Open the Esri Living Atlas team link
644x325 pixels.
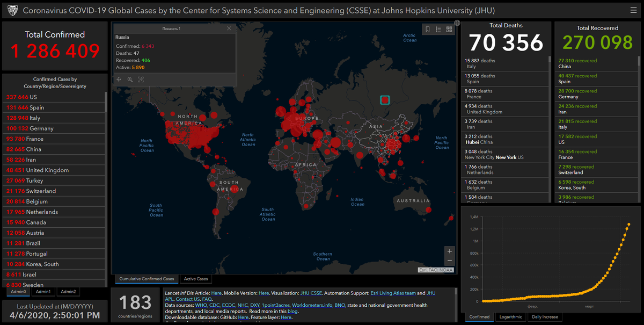tap(394, 293)
